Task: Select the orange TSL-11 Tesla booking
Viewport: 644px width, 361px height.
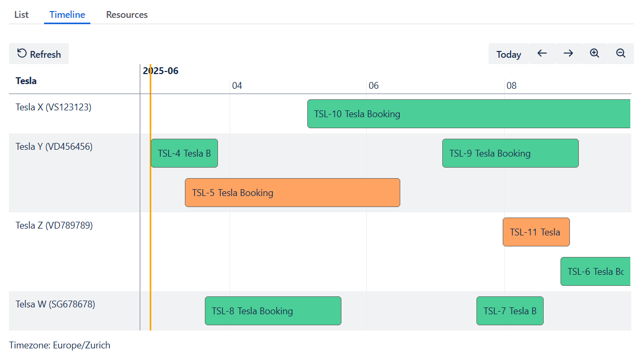Action: click(x=536, y=232)
